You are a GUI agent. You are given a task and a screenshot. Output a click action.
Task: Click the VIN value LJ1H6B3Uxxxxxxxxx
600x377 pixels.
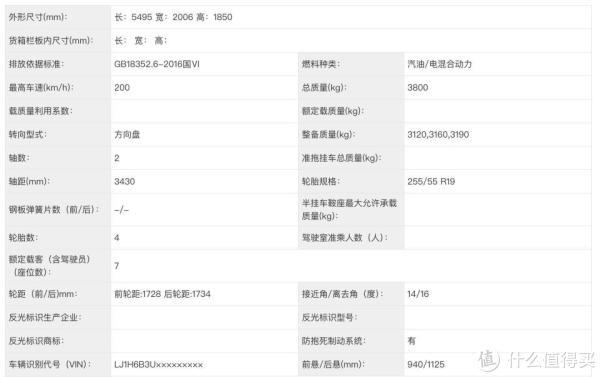pyautogui.click(x=158, y=364)
